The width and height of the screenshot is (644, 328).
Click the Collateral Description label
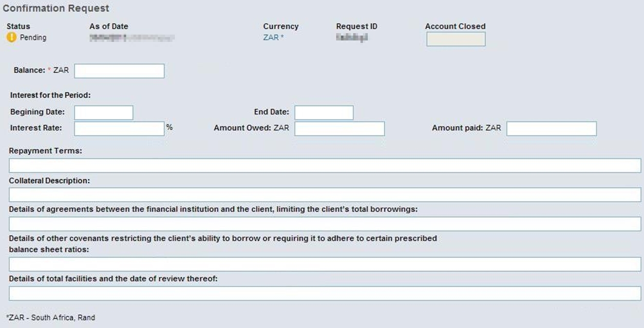click(x=49, y=180)
